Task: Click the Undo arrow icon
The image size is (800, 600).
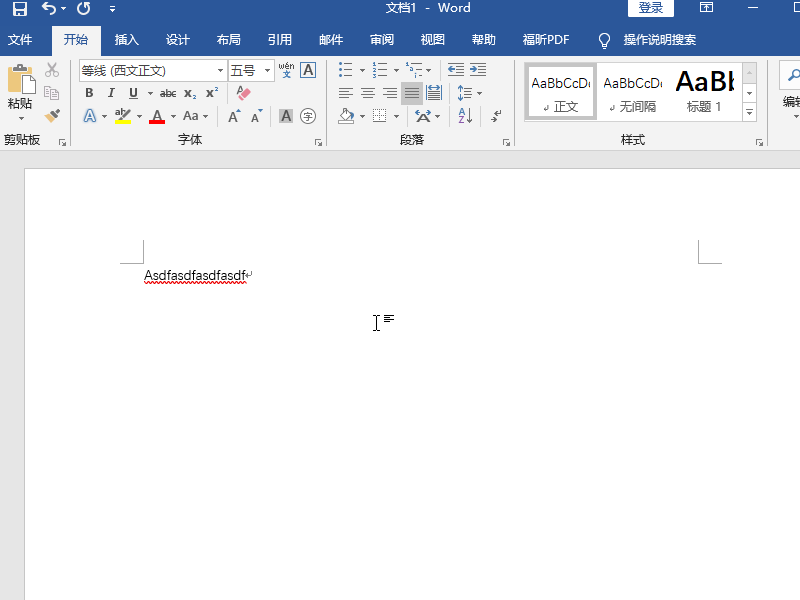Action: point(49,9)
